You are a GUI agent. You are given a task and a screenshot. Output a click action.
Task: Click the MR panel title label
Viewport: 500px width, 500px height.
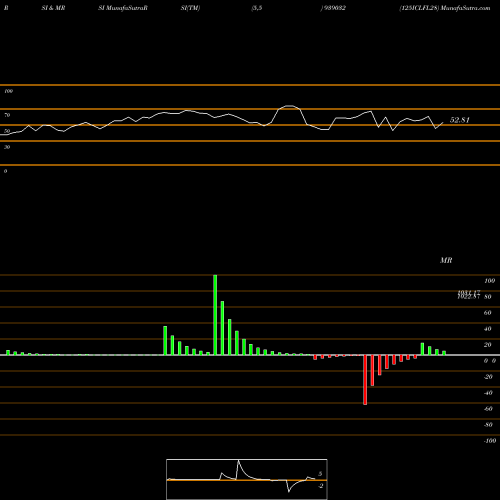(446, 260)
